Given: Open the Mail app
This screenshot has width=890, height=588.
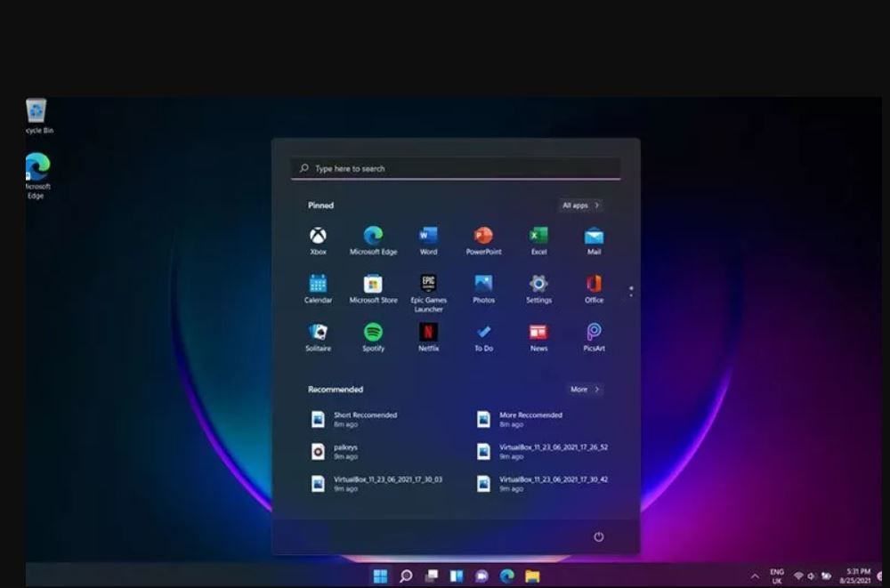Looking at the screenshot, I should coord(594,241).
